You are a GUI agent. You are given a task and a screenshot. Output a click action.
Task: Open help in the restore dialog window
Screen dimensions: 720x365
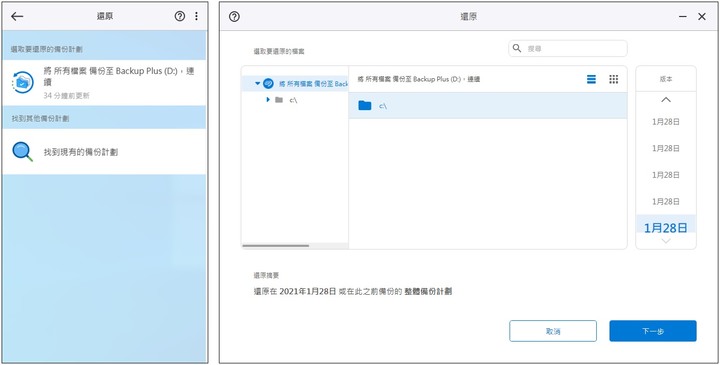click(234, 17)
